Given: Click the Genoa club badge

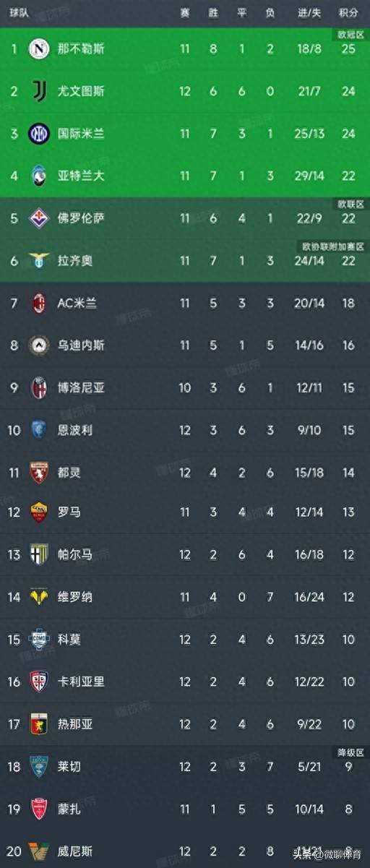Looking at the screenshot, I should 38,723.
